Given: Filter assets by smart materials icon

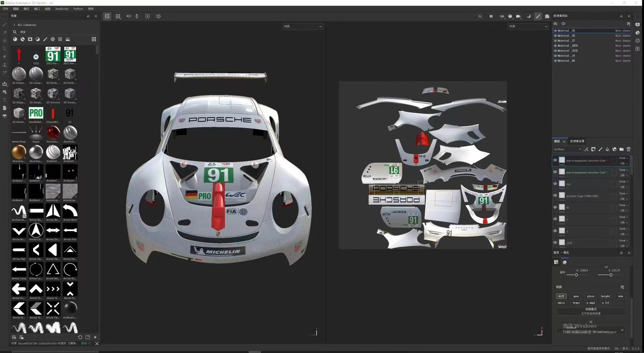Looking at the screenshot, I should [x=23, y=39].
